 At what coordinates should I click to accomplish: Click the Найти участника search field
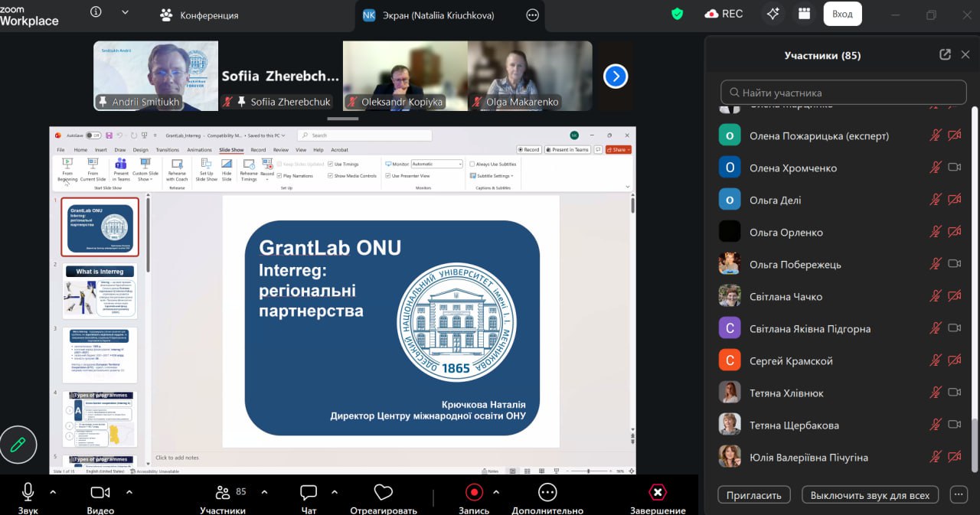pos(843,93)
